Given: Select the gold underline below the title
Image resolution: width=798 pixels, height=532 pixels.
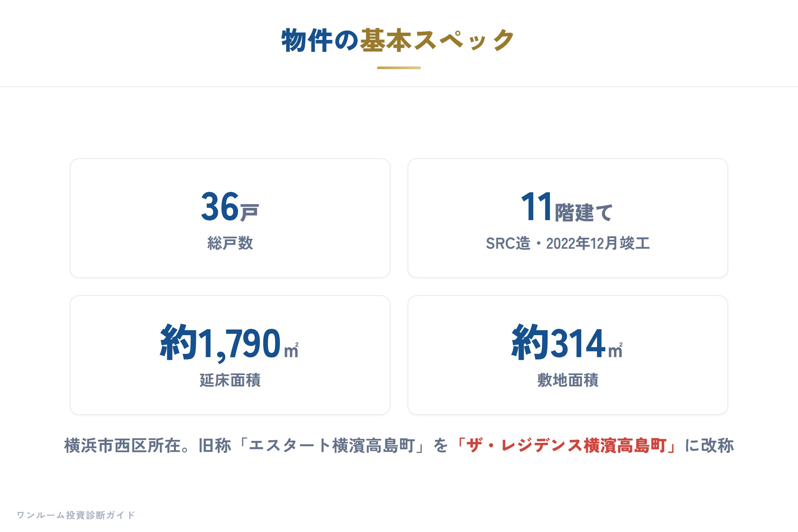Looking at the screenshot, I should (x=399, y=68).
